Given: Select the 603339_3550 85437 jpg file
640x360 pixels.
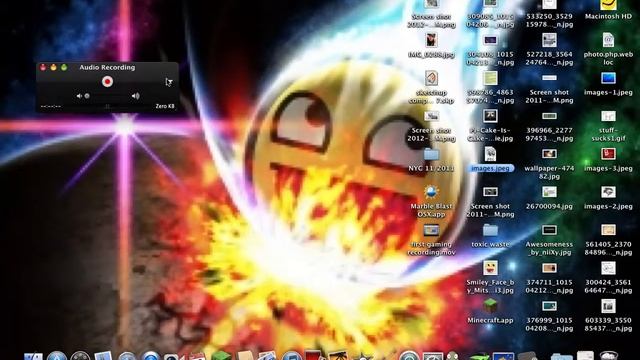Looking at the screenshot, I should tap(608, 306).
